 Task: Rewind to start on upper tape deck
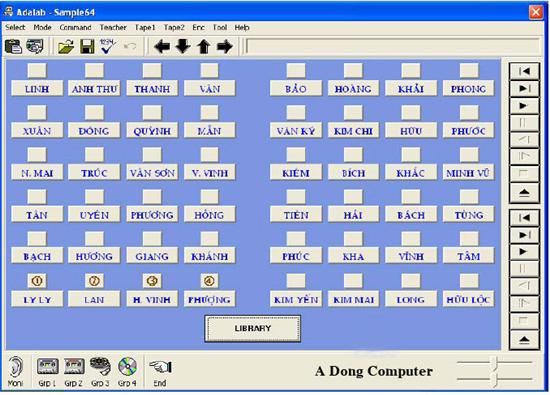click(x=524, y=71)
